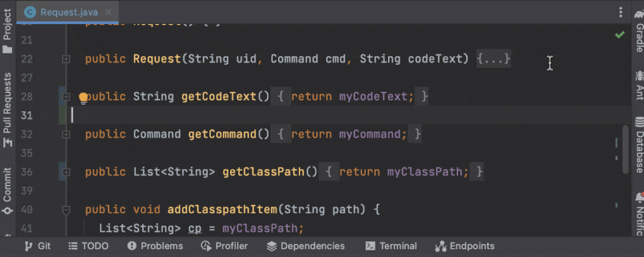
Task: Expand the folded Request constructor body
Action: tap(494, 59)
